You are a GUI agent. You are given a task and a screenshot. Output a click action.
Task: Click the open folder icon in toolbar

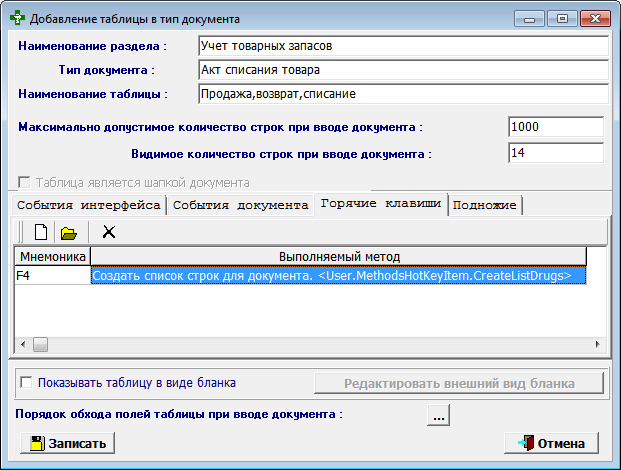[x=69, y=232]
